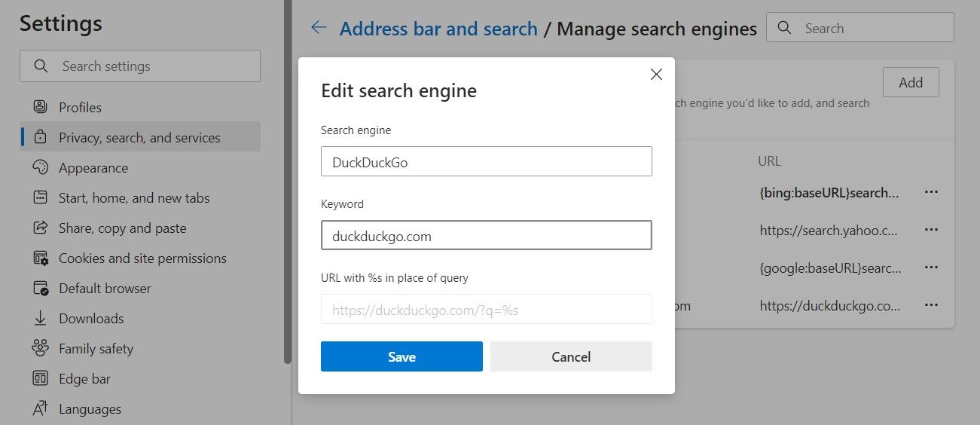Open more options for Bing row
Screen dimensions: 980x425
[931, 192]
